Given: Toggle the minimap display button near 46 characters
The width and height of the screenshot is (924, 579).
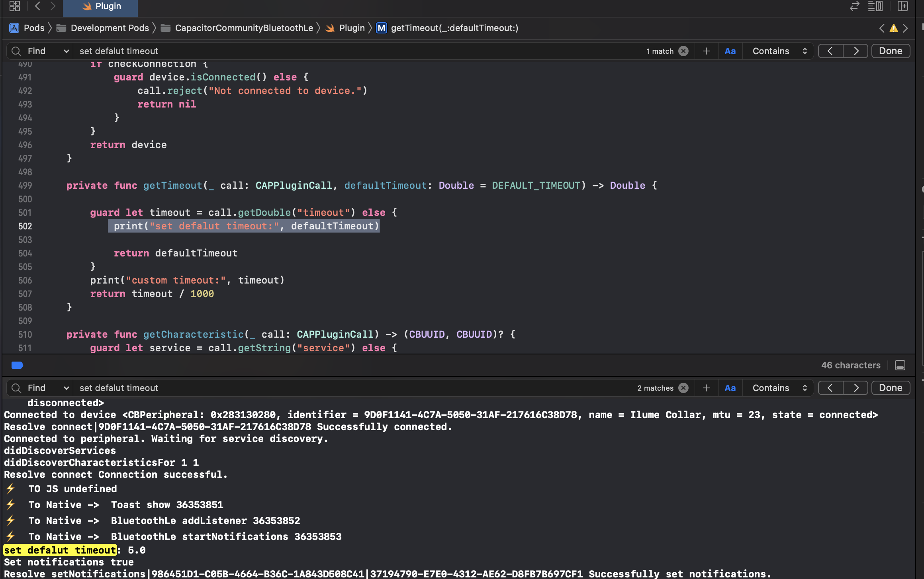Looking at the screenshot, I should tap(901, 365).
